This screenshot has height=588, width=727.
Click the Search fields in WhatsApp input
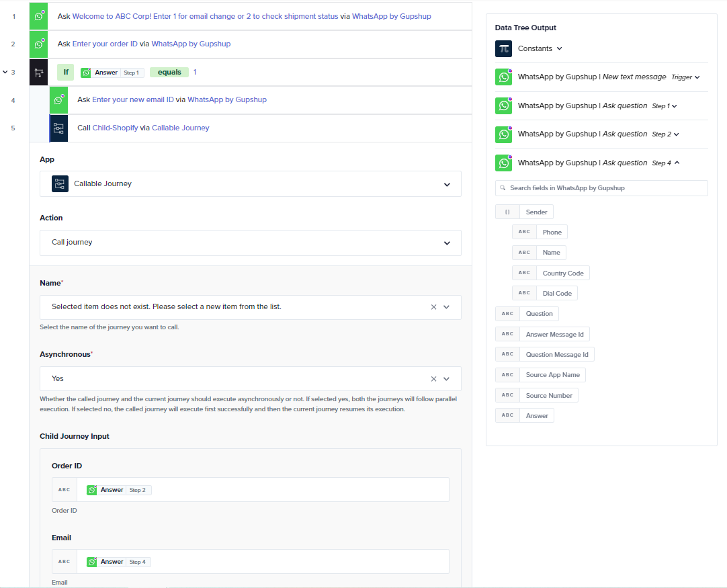[601, 187]
